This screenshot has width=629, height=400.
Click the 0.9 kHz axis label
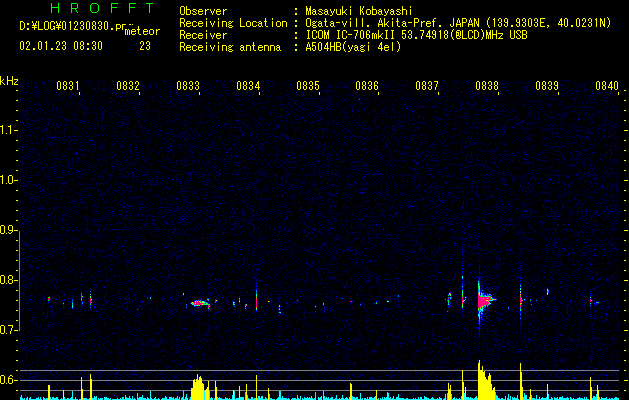[7, 230]
